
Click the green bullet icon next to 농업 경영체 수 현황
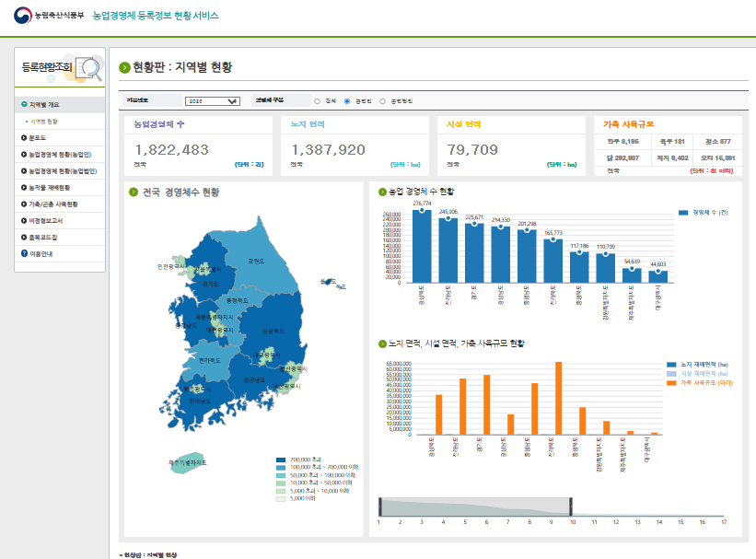[x=382, y=192]
